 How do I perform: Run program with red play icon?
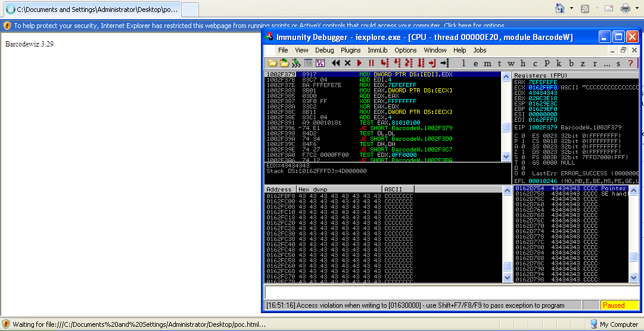point(359,63)
